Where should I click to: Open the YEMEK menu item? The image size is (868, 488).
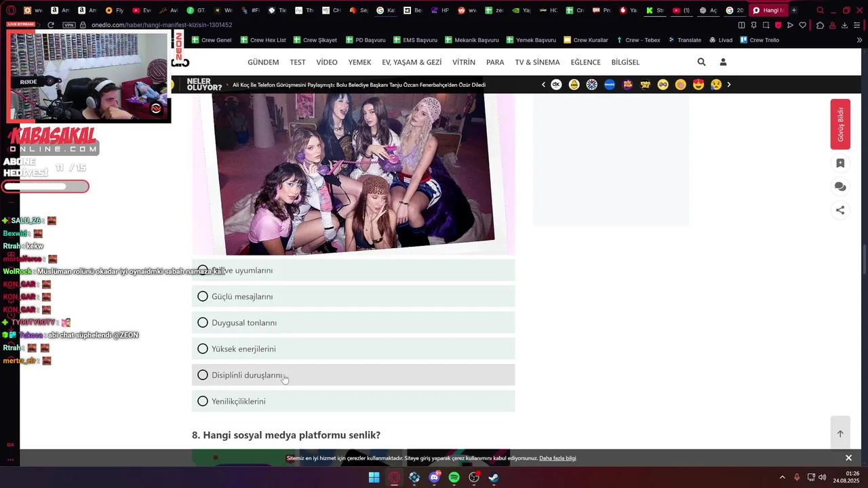point(359,62)
